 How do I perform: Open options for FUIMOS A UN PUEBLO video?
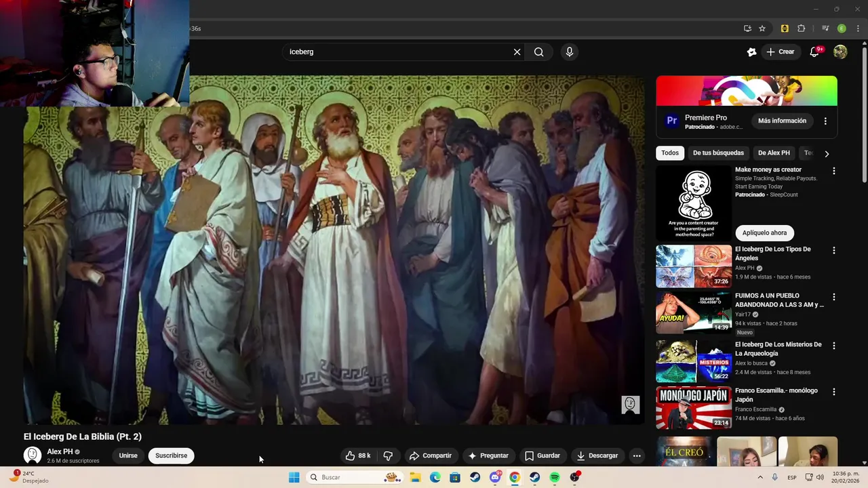pyautogui.click(x=834, y=297)
